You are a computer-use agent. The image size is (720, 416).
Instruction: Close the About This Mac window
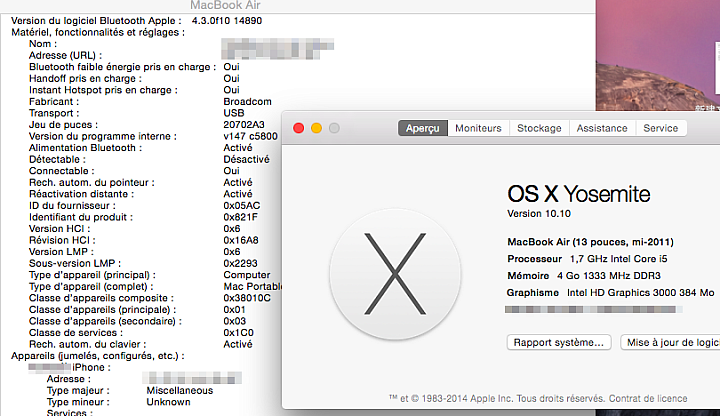click(299, 128)
